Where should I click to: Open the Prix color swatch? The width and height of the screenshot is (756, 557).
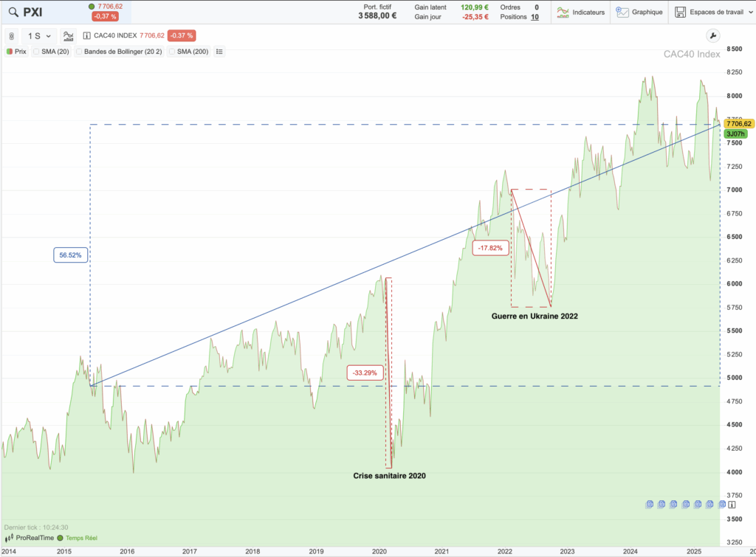9,52
